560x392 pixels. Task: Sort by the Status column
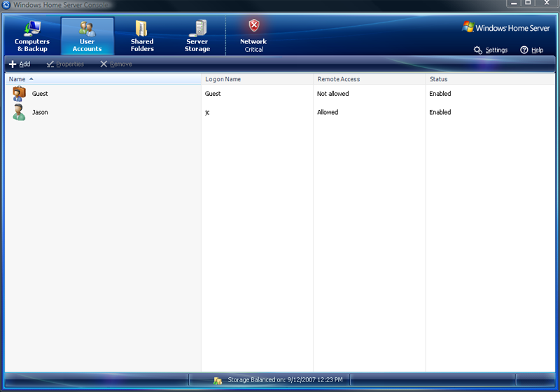click(490, 79)
